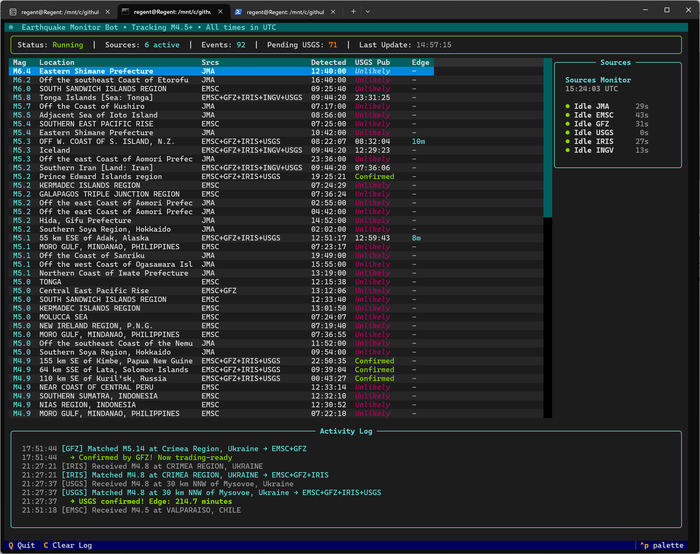Click the green dot next to GFZ
Viewport: 700px width, 554px height.
click(x=568, y=124)
